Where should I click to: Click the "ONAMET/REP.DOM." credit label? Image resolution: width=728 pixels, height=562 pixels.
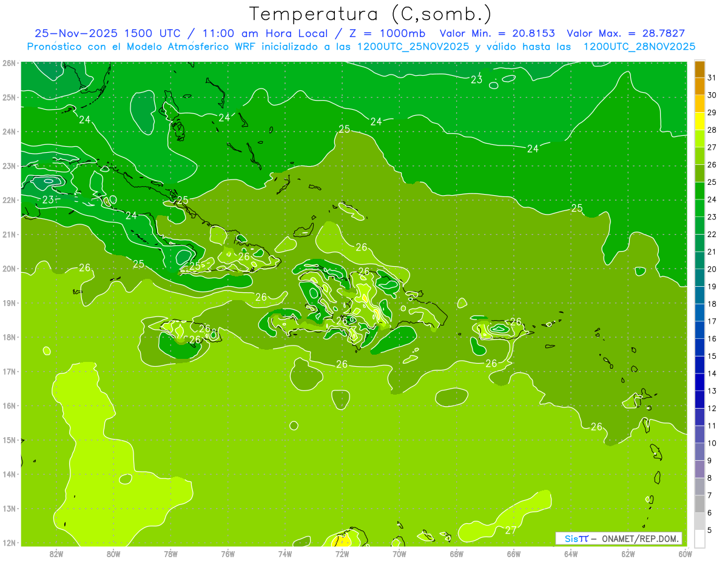(639, 538)
